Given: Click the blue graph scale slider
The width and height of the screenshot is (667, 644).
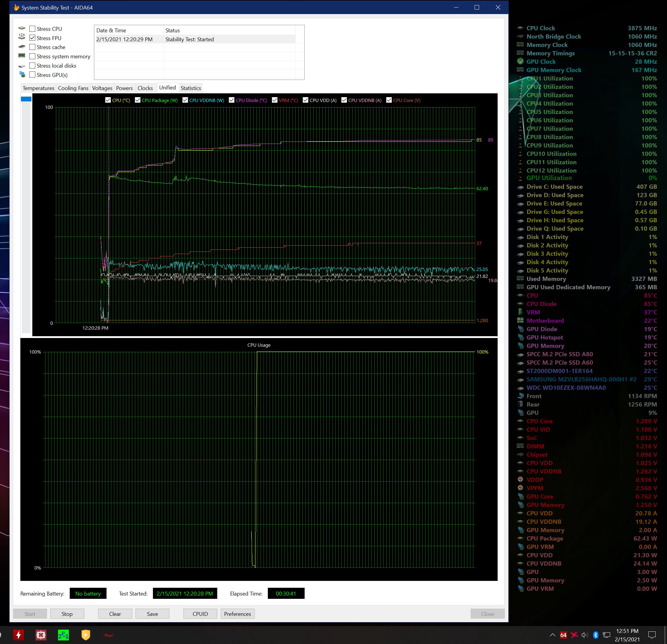Looking at the screenshot, I should pos(26,99).
